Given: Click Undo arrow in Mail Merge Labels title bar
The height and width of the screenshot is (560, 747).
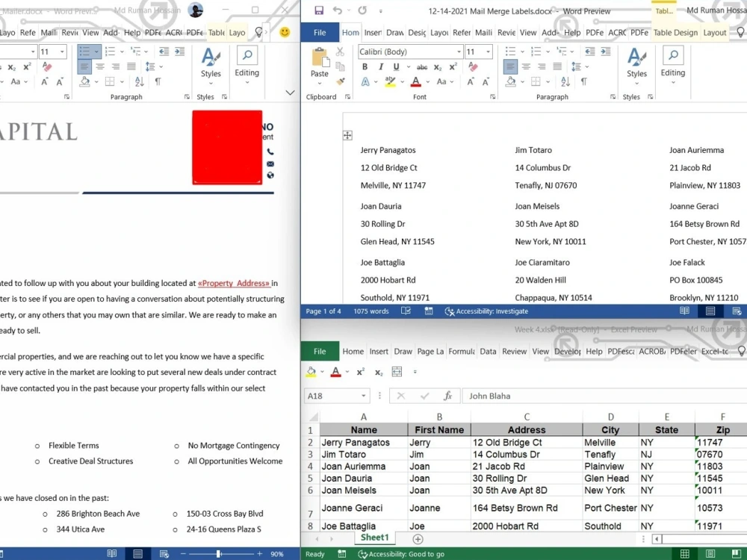Looking at the screenshot, I should (x=338, y=10).
